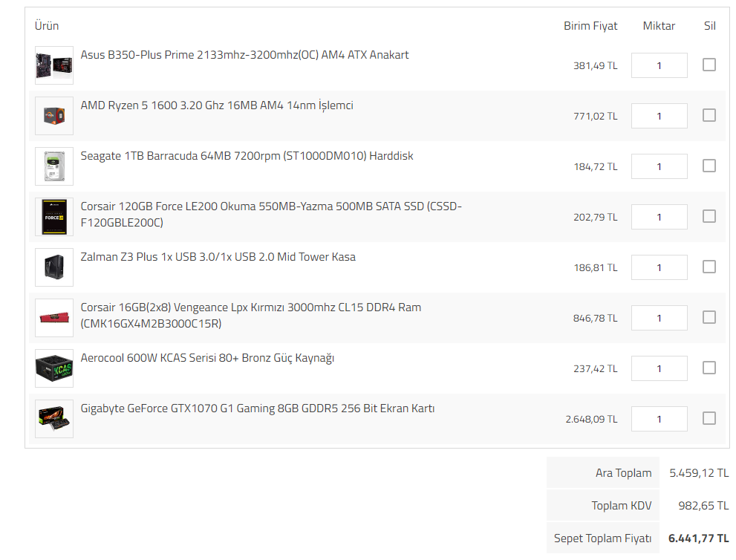The height and width of the screenshot is (560, 736).
Task: Focus the quantity field for Seagate Barracuda
Action: point(659,166)
